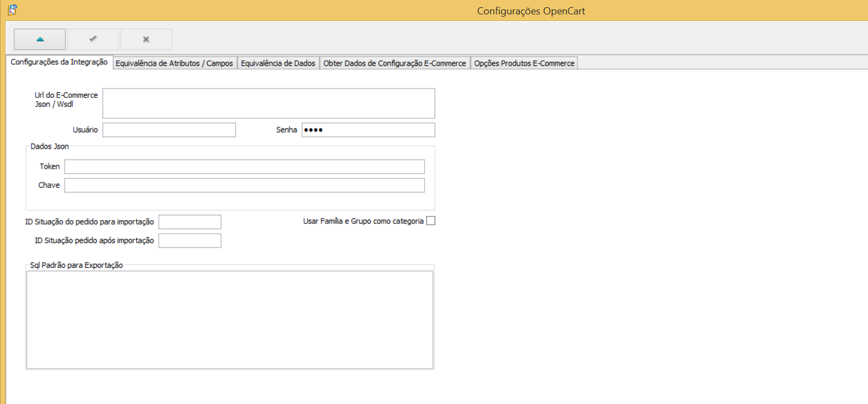Click the Configurações OpenCart window title

(x=531, y=11)
